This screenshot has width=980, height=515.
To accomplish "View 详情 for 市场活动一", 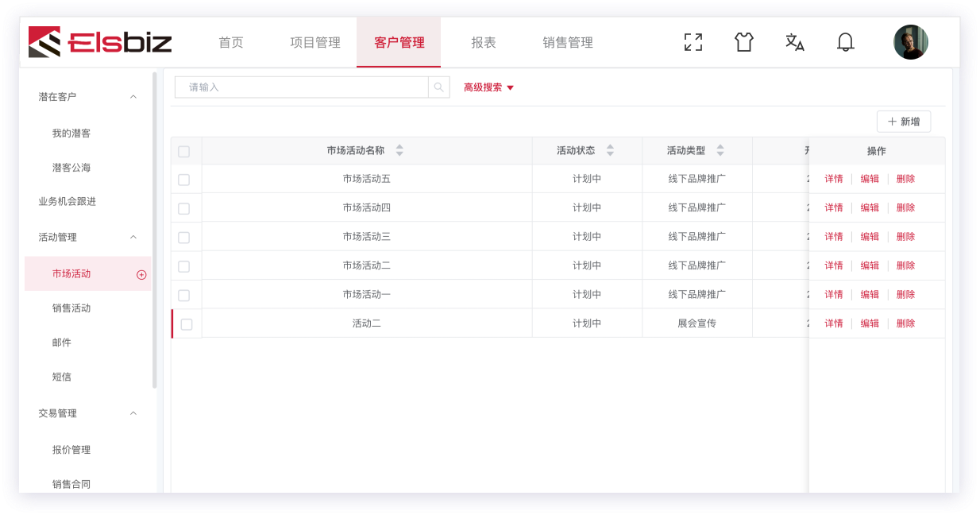I will click(x=834, y=294).
